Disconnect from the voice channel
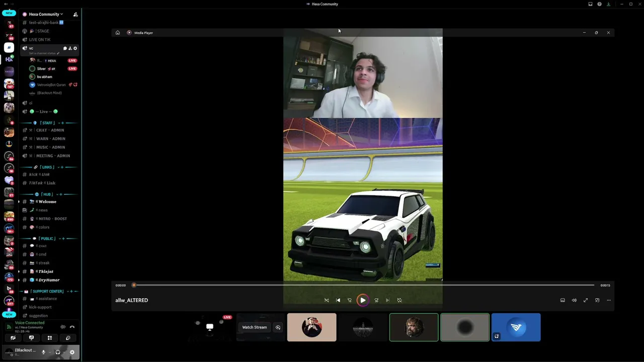Image resolution: width=644 pixels, height=362 pixels. pyautogui.click(x=72, y=327)
